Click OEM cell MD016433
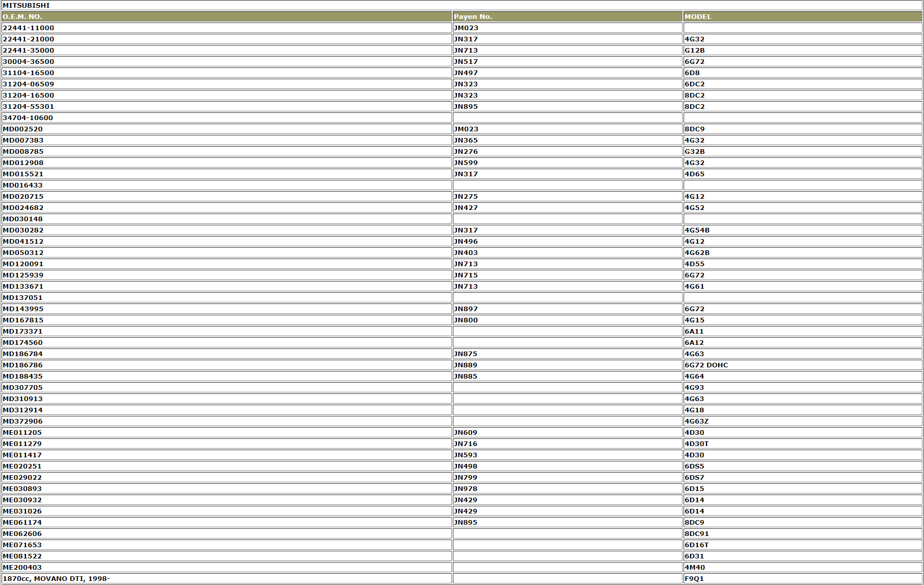 (227, 185)
